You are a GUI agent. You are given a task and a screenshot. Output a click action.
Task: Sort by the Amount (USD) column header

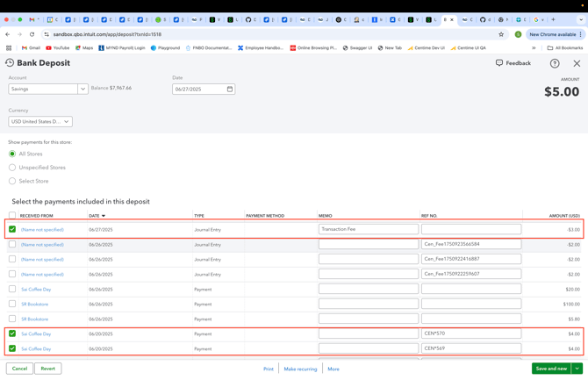click(564, 216)
